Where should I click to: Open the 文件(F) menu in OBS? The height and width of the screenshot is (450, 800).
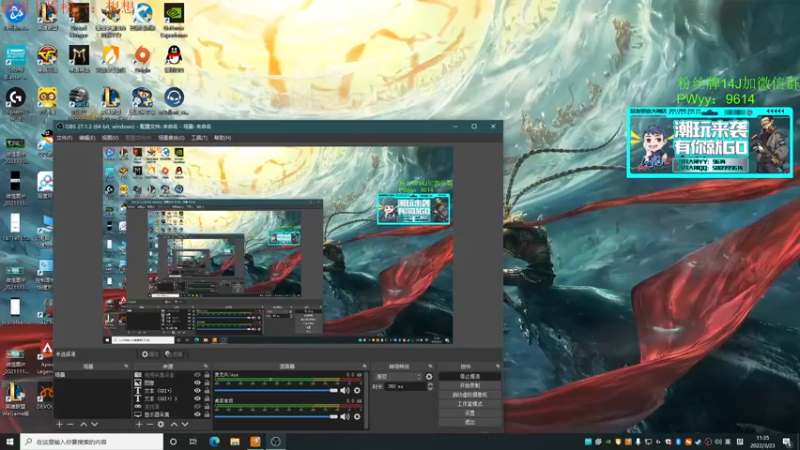[64, 138]
